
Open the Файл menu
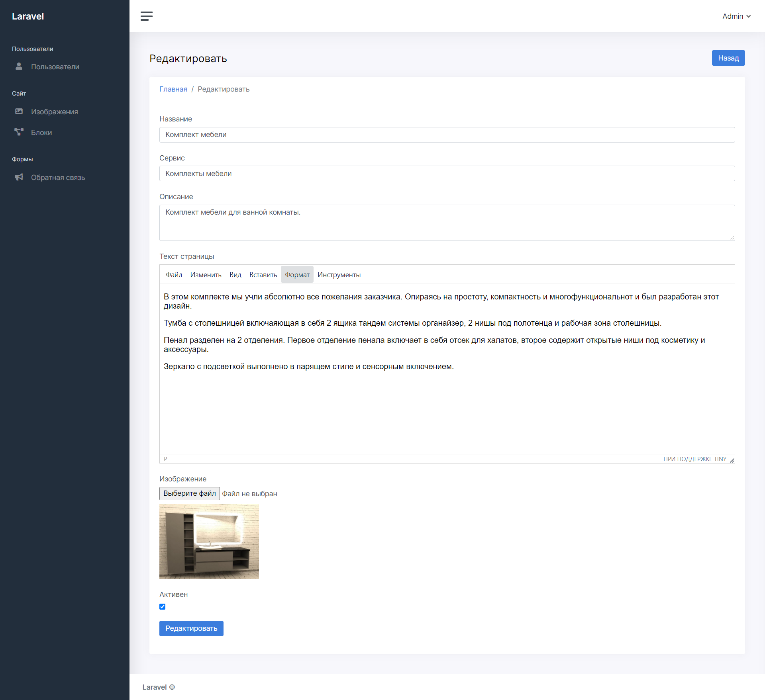click(x=174, y=274)
